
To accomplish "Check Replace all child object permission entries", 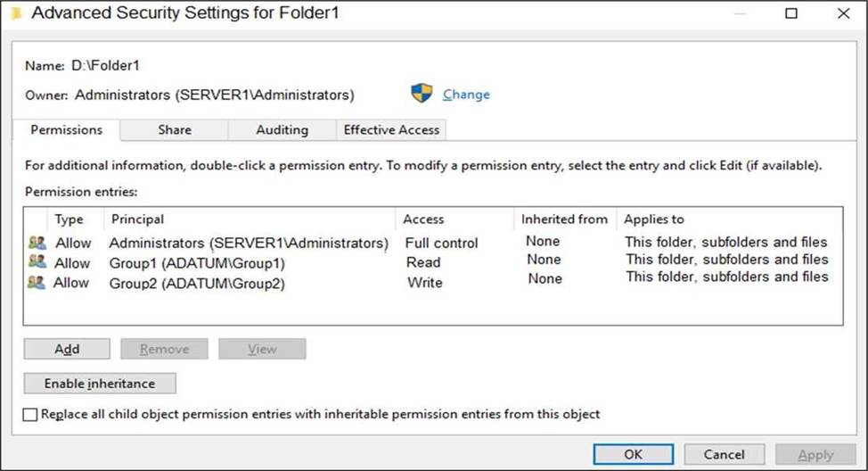I will [31, 415].
